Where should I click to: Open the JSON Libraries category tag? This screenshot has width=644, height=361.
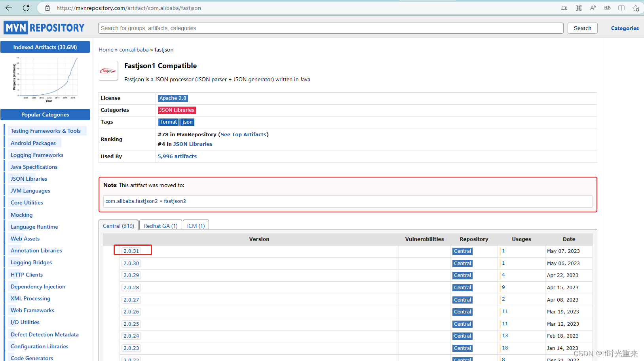point(177,110)
